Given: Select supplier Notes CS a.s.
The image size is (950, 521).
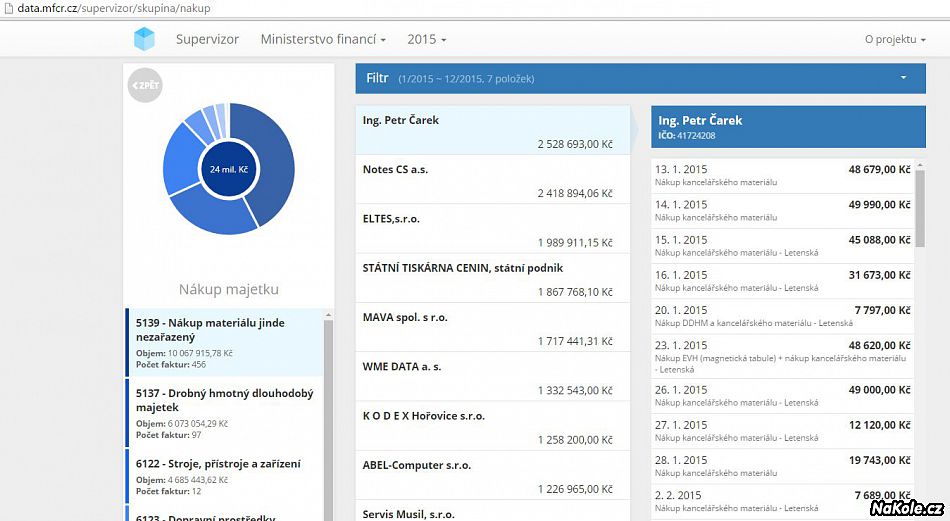Looking at the screenshot, I should [x=493, y=180].
